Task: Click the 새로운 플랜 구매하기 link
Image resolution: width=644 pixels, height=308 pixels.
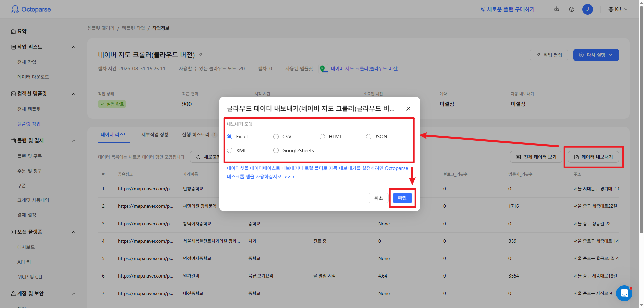Action: tap(511, 9)
